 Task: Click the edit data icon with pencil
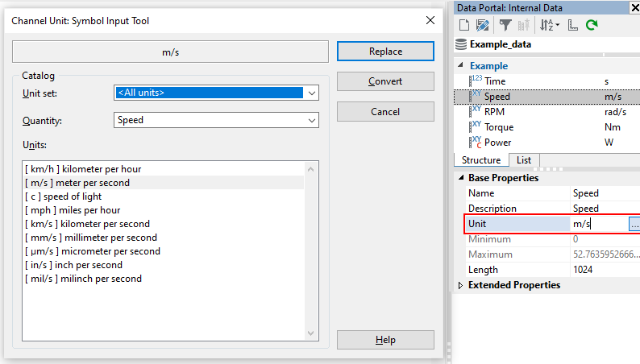[x=482, y=25]
